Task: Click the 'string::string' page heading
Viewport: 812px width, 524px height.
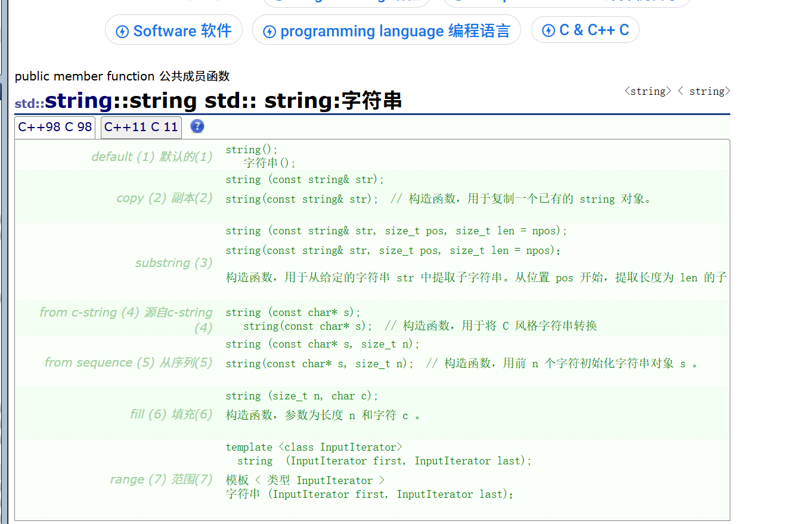Action: pyautogui.click(x=121, y=101)
